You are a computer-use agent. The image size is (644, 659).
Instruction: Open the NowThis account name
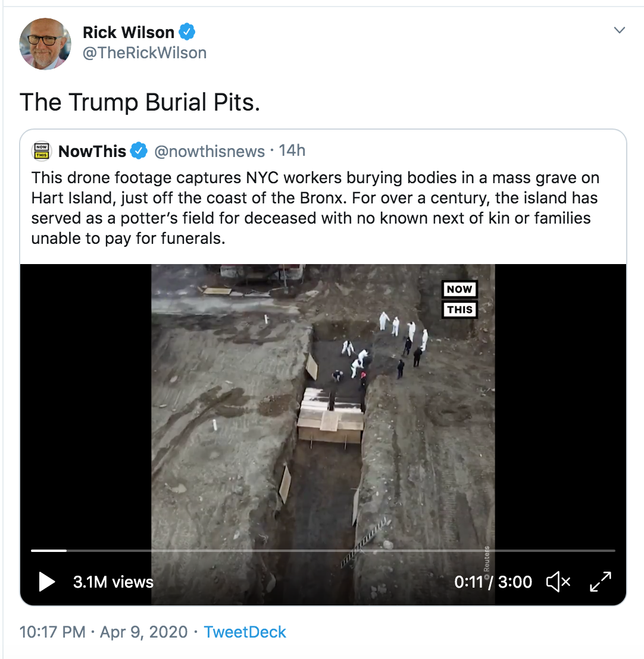(x=92, y=151)
